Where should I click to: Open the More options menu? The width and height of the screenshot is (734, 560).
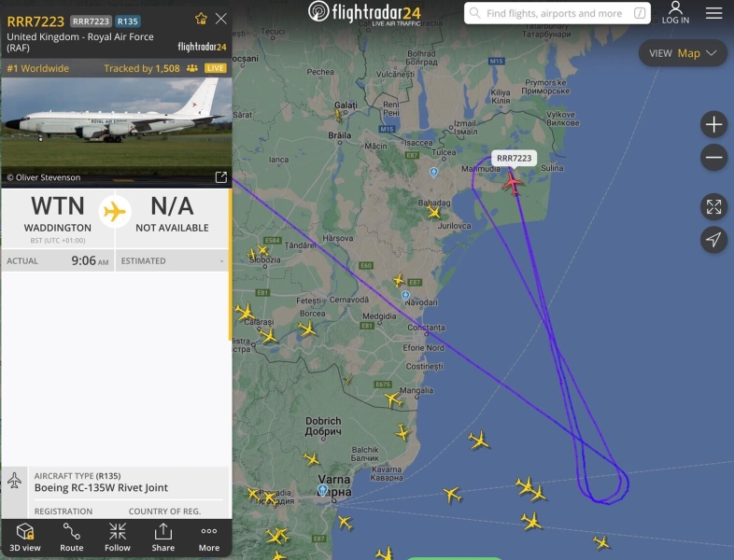pyautogui.click(x=209, y=537)
